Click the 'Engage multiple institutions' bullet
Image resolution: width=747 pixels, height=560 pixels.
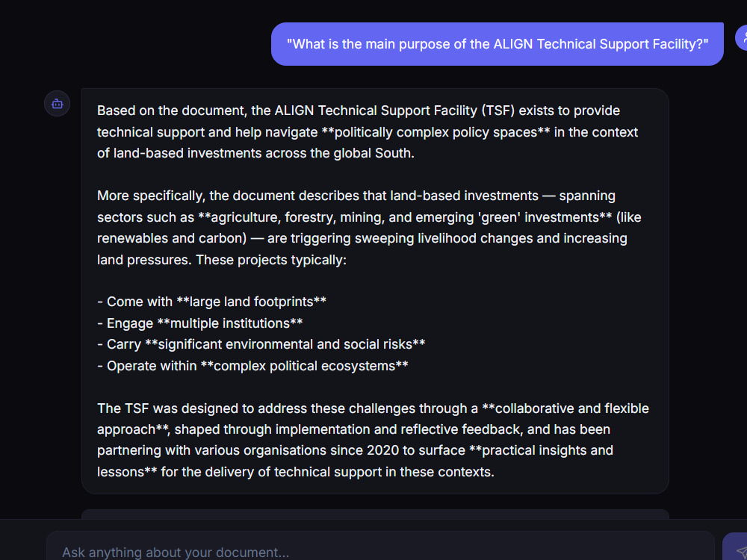click(x=199, y=323)
